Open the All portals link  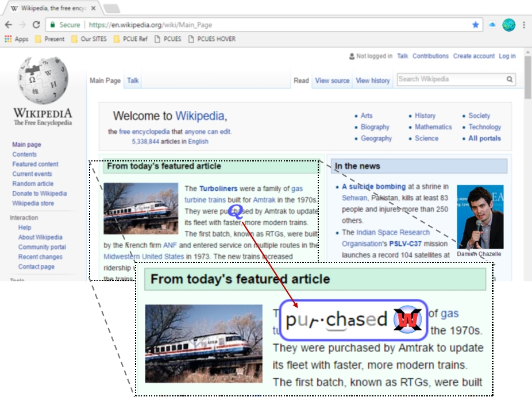click(484, 138)
